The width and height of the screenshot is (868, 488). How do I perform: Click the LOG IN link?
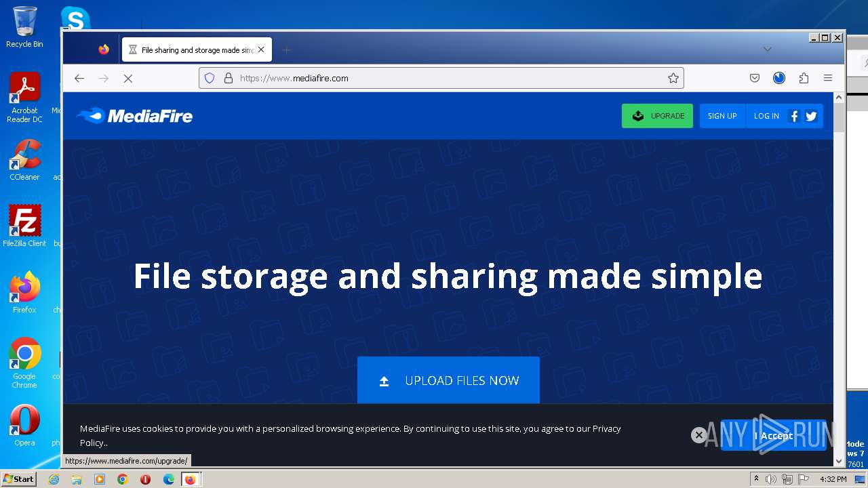[766, 116]
